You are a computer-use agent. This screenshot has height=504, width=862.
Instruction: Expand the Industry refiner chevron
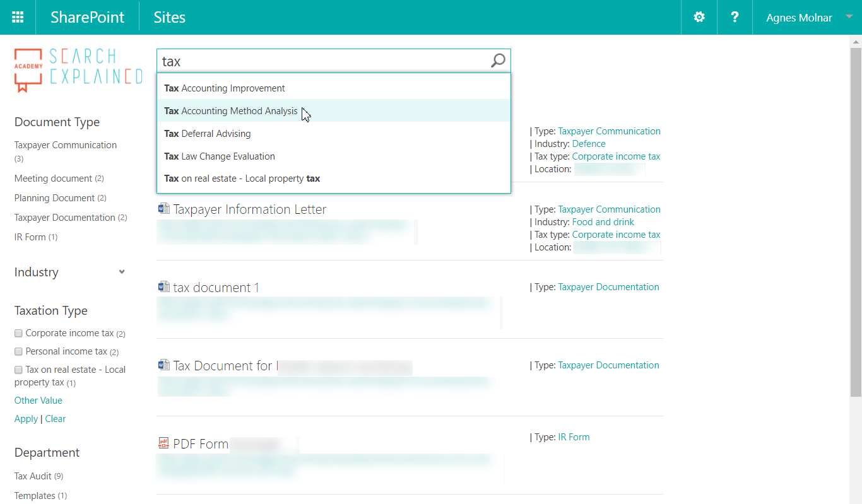click(x=122, y=272)
